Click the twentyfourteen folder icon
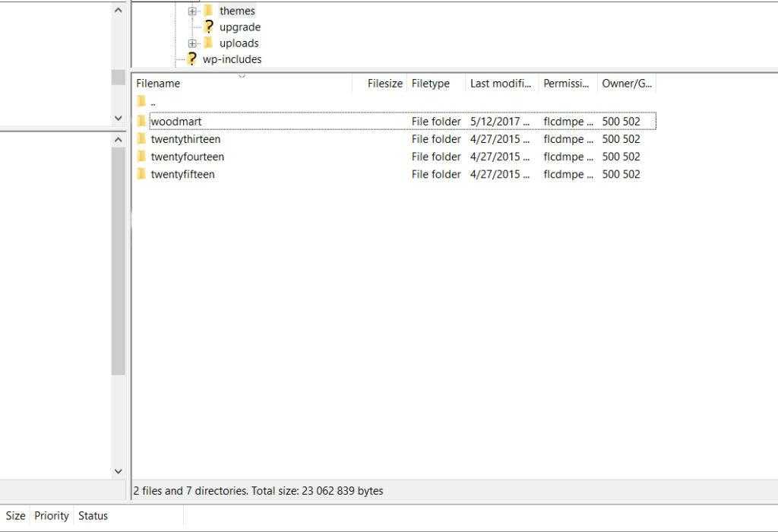 [141, 157]
